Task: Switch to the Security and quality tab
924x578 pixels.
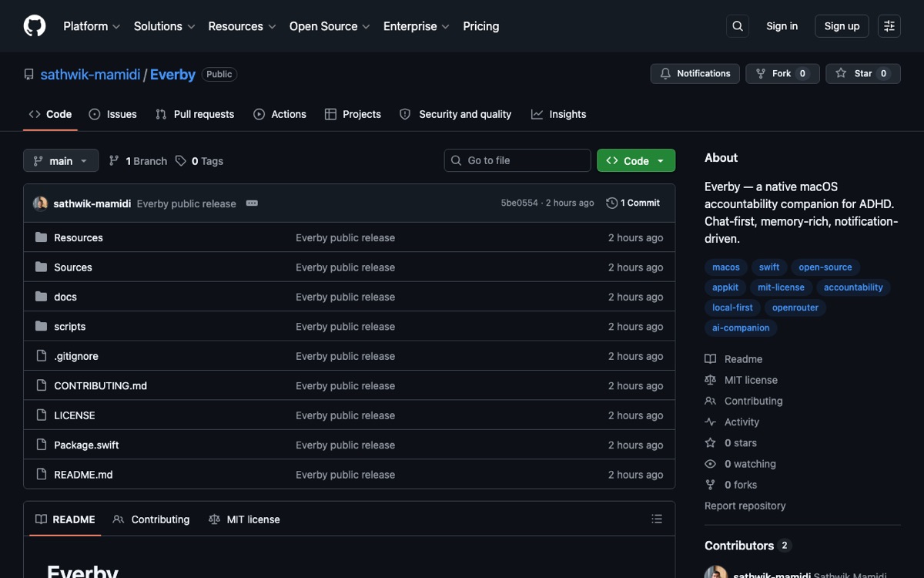Action: pyautogui.click(x=456, y=114)
